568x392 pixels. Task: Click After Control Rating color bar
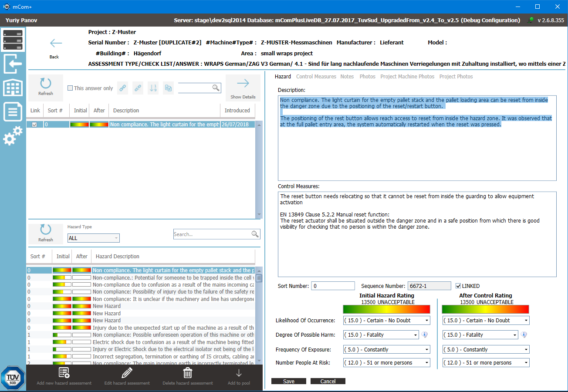[485, 309]
